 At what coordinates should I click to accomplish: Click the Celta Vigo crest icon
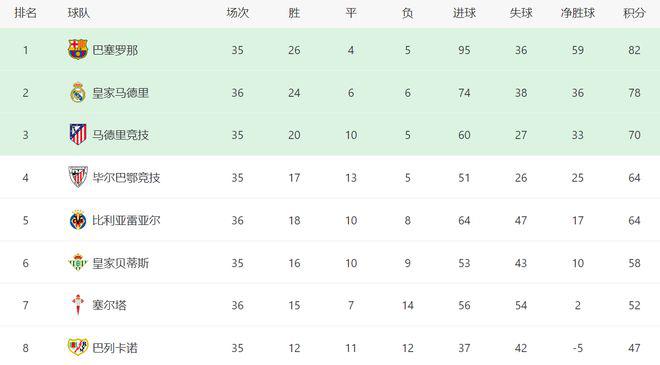(x=78, y=305)
